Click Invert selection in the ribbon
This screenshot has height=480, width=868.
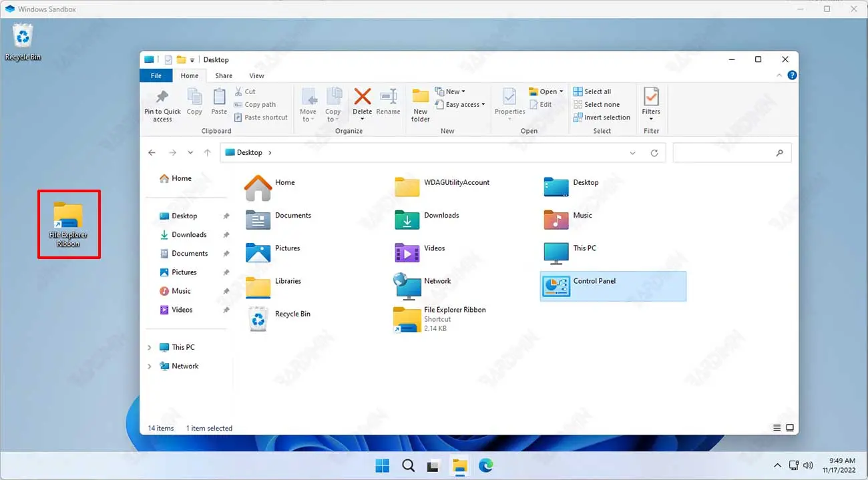[602, 117]
